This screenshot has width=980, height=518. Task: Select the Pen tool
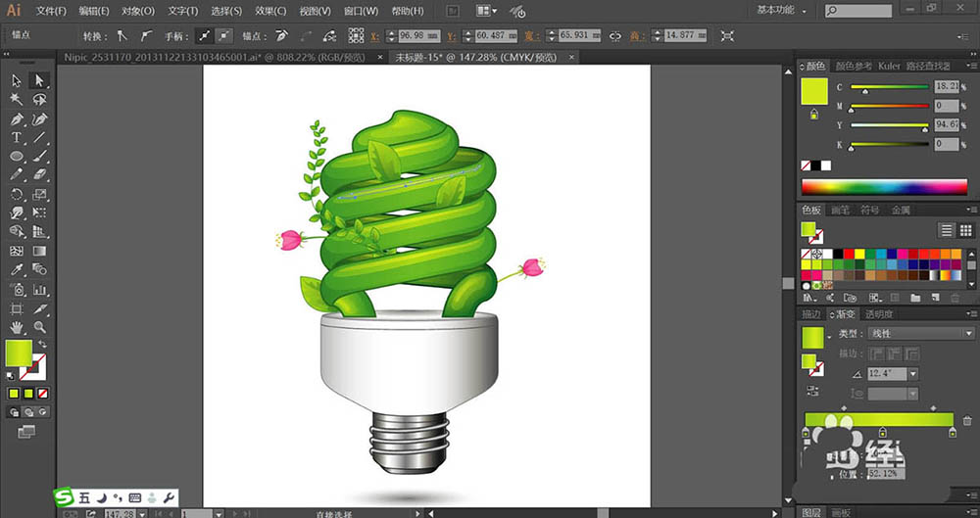[17, 118]
